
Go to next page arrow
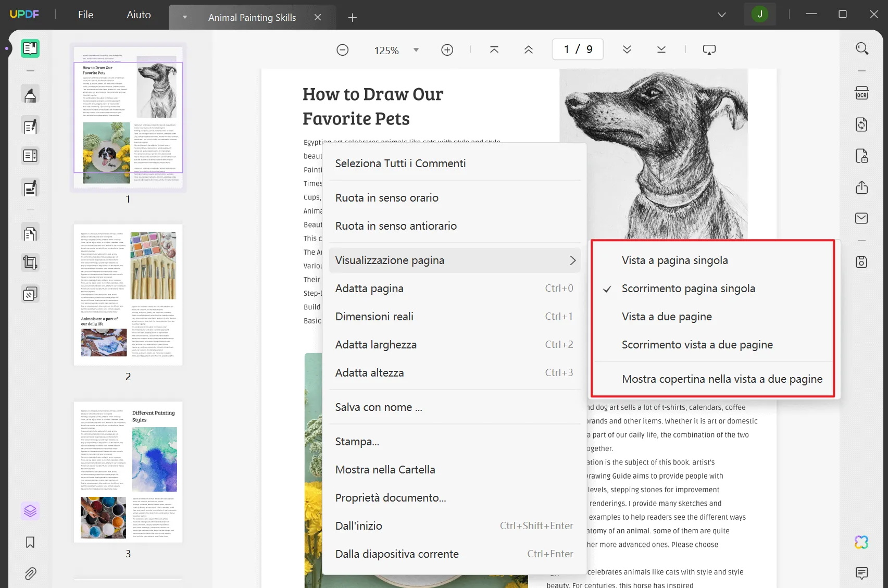click(x=627, y=50)
